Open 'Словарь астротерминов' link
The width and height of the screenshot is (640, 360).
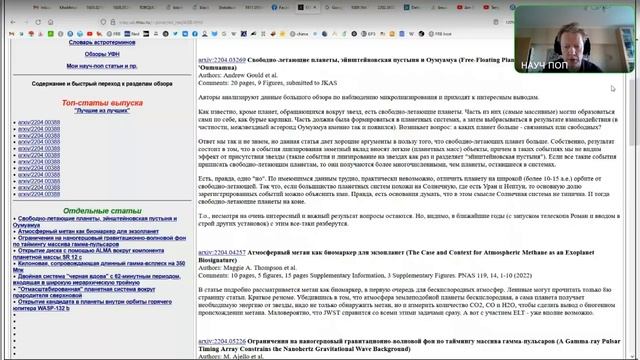(x=102, y=42)
